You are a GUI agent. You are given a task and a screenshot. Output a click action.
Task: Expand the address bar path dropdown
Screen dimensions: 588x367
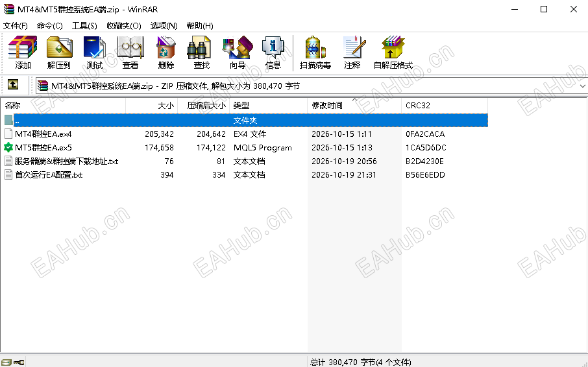(582, 86)
